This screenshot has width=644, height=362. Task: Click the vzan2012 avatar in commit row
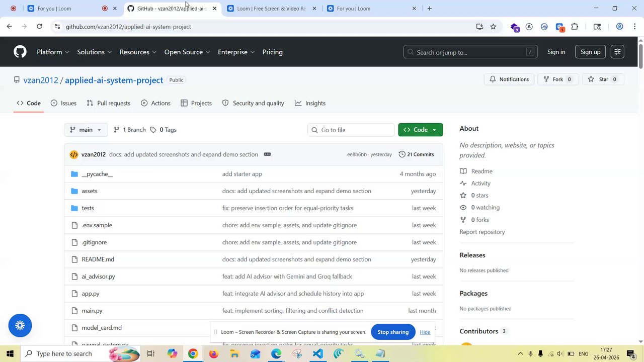74,154
